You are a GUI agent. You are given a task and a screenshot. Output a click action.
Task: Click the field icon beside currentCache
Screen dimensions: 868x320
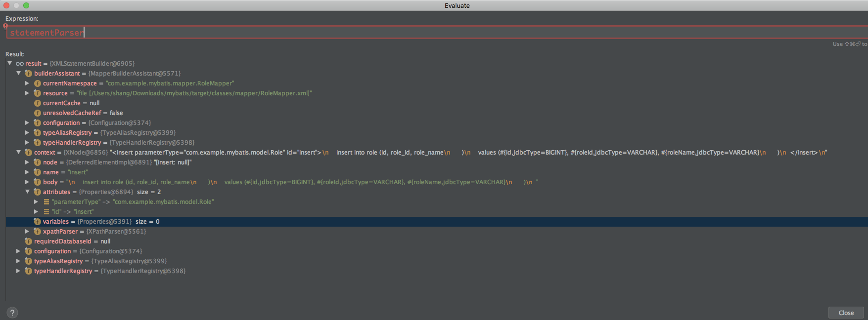[37, 103]
